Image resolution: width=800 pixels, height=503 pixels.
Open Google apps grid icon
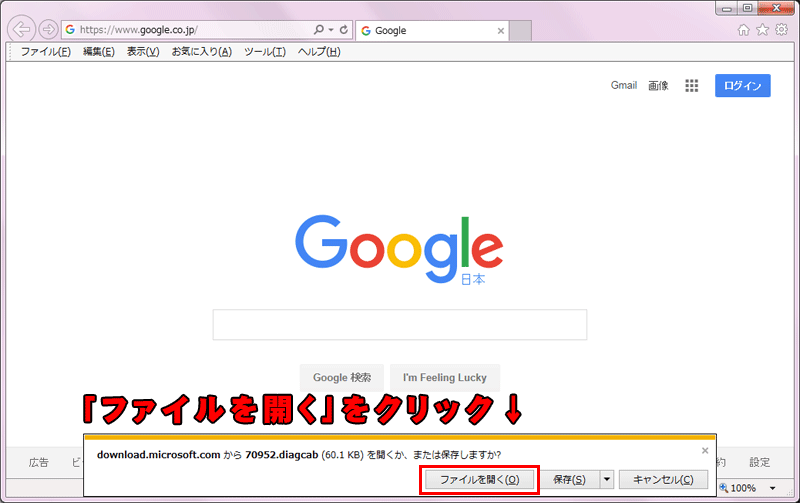(x=691, y=86)
